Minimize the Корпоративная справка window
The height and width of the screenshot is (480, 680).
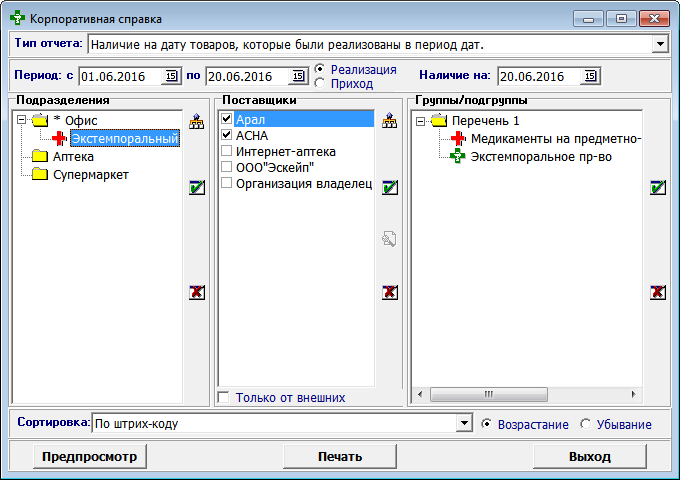(x=588, y=19)
